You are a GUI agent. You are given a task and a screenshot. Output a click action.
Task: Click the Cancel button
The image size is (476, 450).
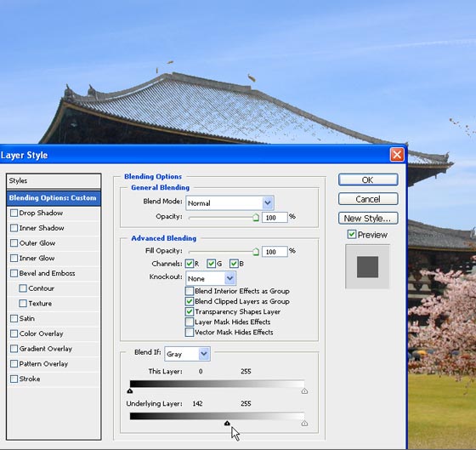click(368, 199)
